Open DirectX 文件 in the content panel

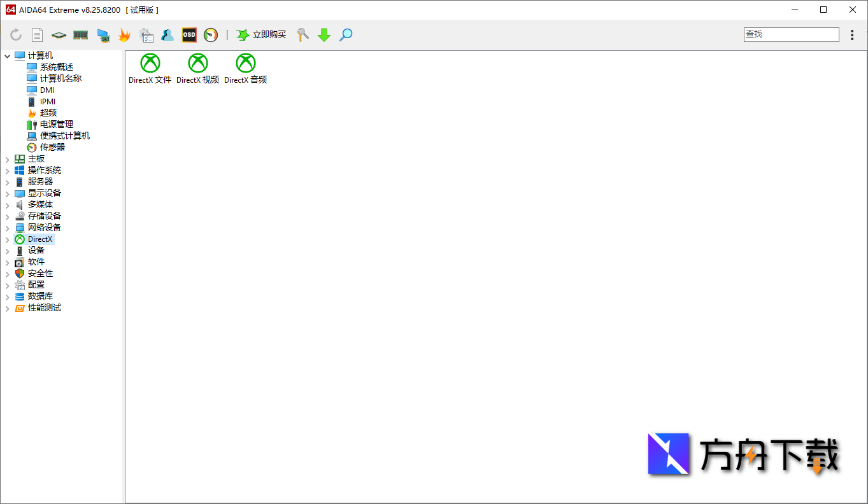pyautogui.click(x=150, y=68)
